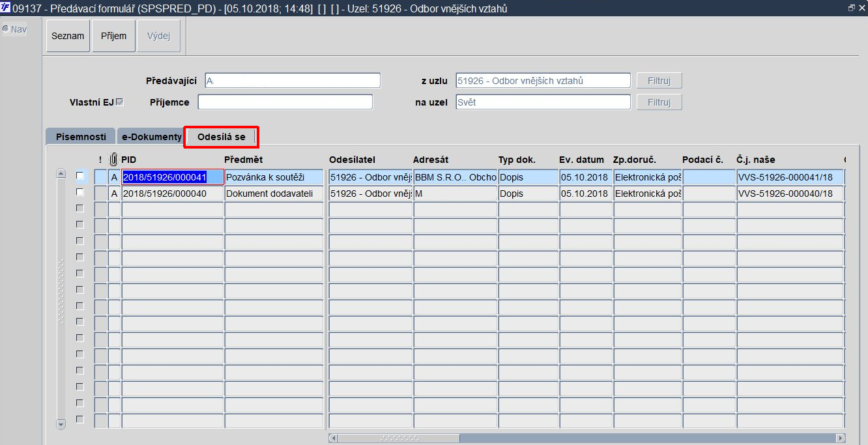Click the application icon in the title bar
Screen dimensions: 868x445
(x=6, y=8)
